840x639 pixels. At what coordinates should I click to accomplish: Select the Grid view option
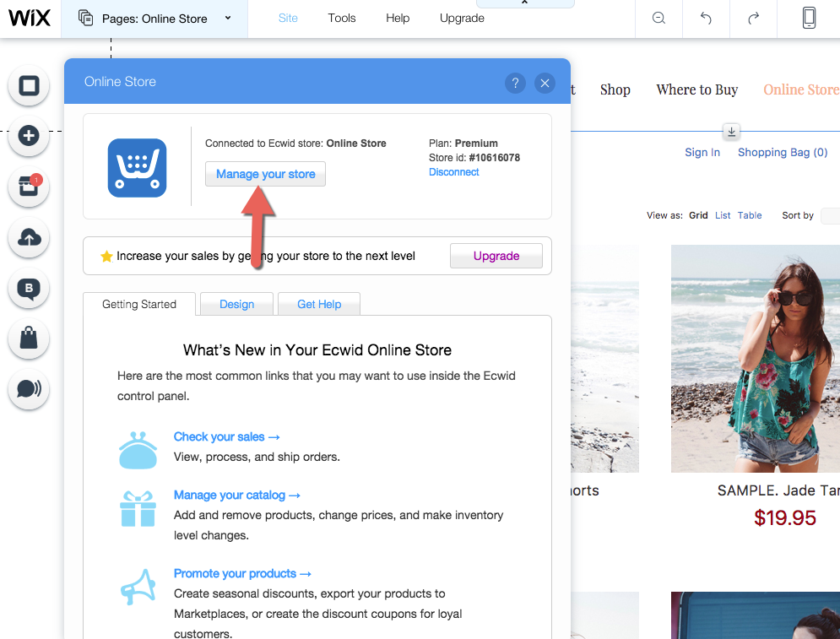pos(698,215)
